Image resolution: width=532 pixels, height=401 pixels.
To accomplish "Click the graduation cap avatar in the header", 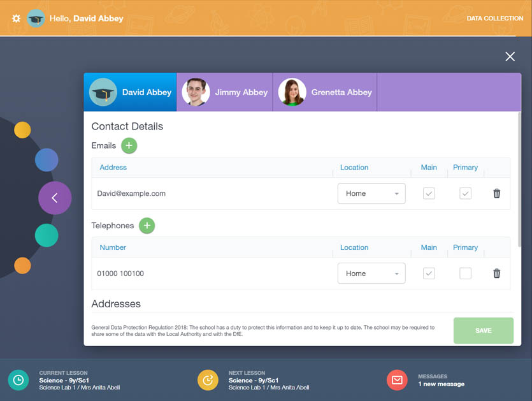I will point(36,18).
